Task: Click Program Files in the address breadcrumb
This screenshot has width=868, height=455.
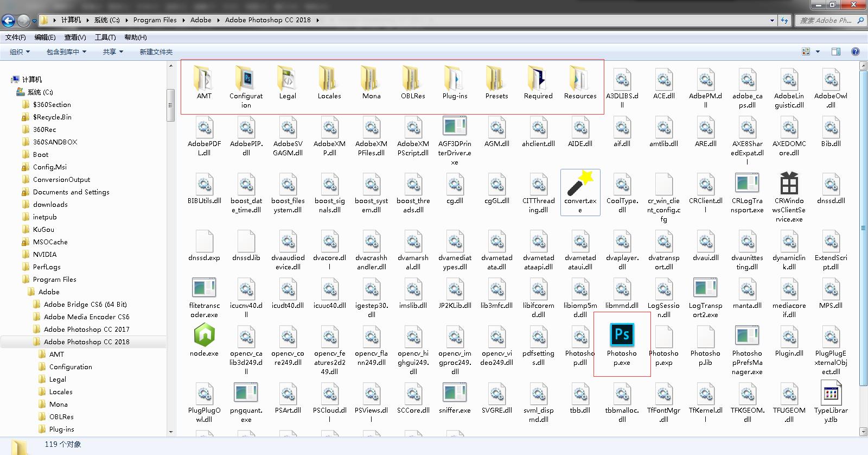Action: click(155, 20)
